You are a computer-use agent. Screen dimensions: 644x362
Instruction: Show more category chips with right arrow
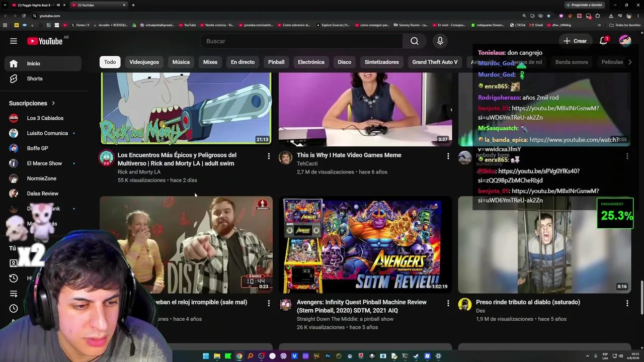[630, 62]
